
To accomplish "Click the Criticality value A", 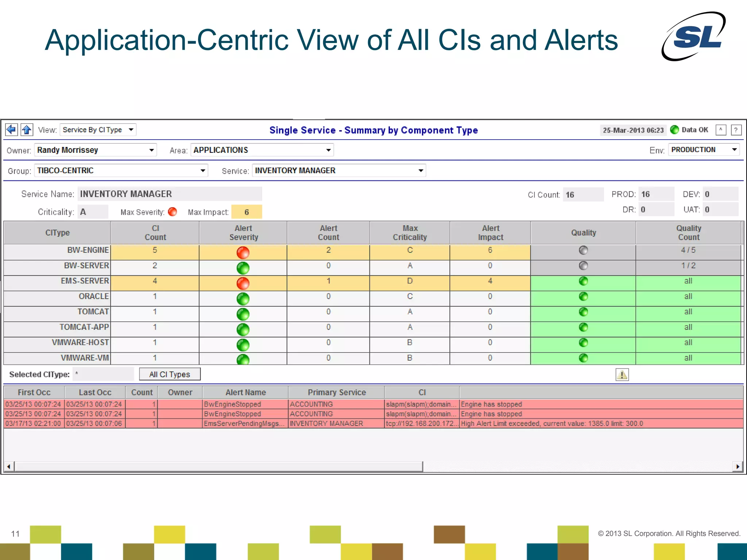I will (93, 212).
